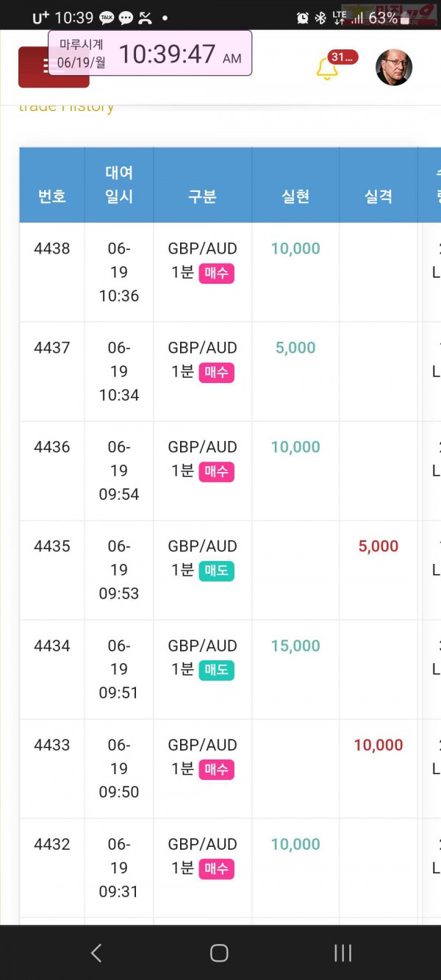The width and height of the screenshot is (441, 980).
Task: Open the user profile avatar
Action: click(x=394, y=68)
